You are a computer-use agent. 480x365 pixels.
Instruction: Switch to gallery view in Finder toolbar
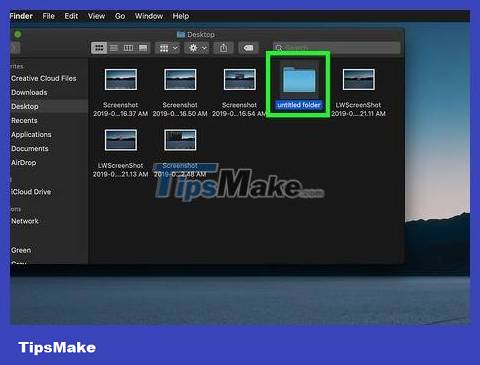143,48
